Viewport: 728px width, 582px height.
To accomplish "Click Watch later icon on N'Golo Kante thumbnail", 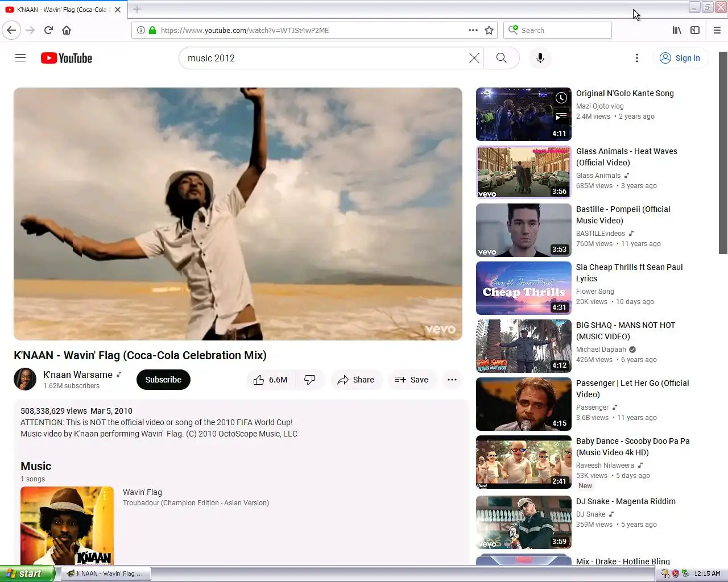I will pyautogui.click(x=561, y=98).
